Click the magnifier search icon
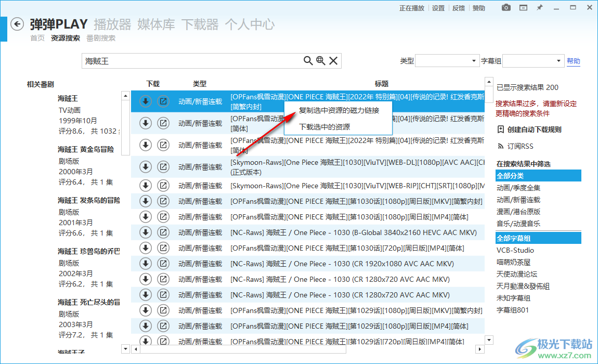The width and height of the screenshot is (598, 364). pyautogui.click(x=308, y=61)
